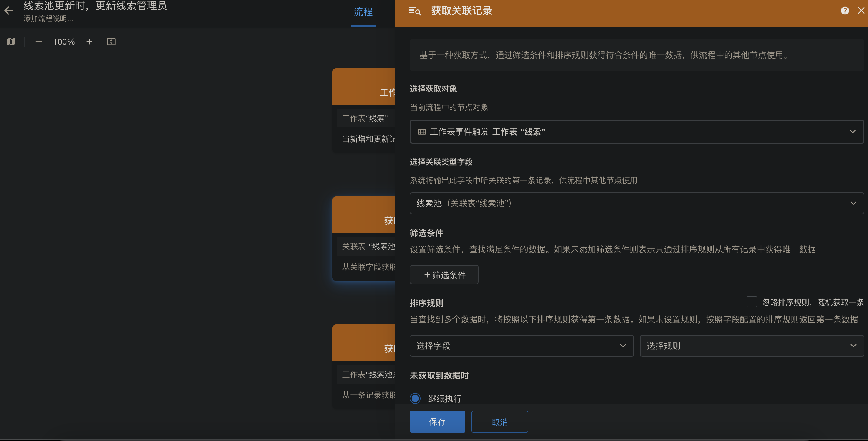This screenshot has height=441, width=868.
Task: Click 添加流程说明 description field
Action: (48, 19)
